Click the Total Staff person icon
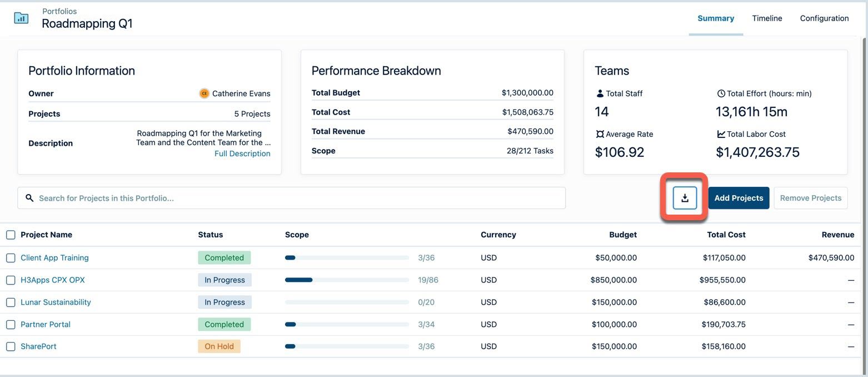This screenshot has height=377, width=868. pyautogui.click(x=600, y=93)
